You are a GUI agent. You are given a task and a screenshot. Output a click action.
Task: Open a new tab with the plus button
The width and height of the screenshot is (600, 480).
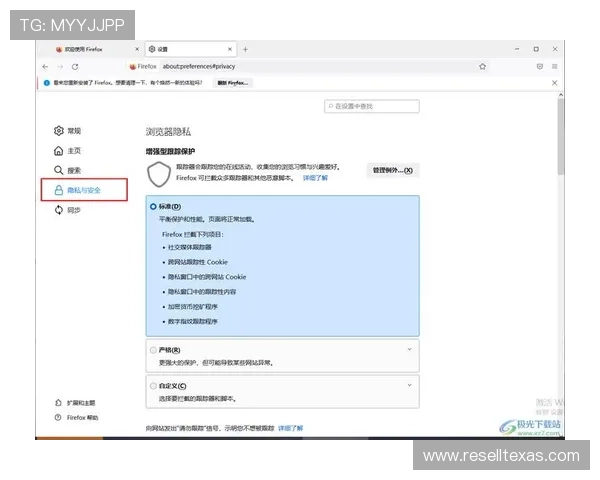(x=245, y=49)
